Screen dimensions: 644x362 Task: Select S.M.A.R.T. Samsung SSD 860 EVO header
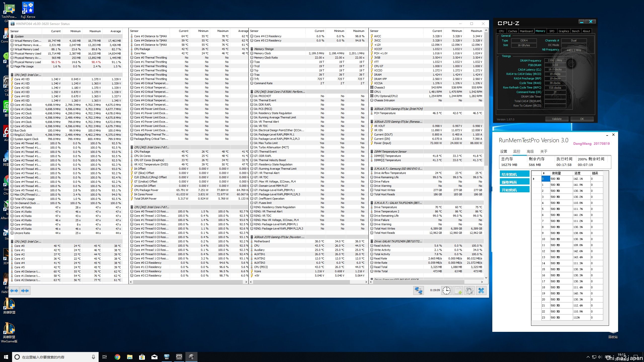pos(427,169)
